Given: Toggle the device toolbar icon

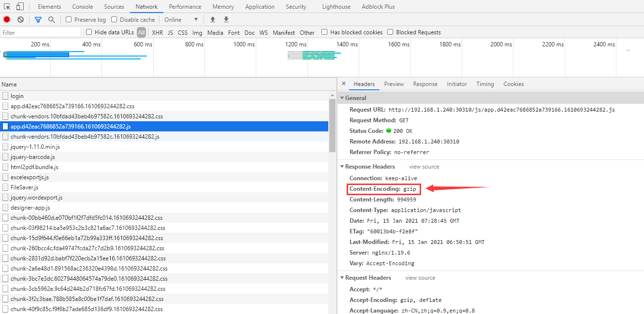Looking at the screenshot, I should click(20, 7).
